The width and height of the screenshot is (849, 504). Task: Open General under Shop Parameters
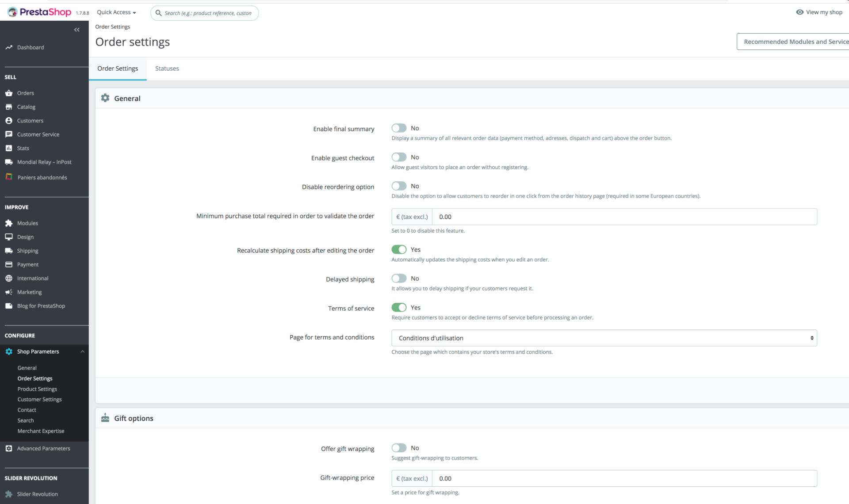27,368
